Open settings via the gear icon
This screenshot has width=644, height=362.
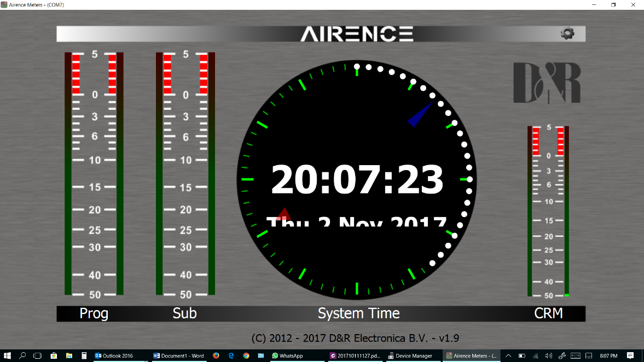point(567,33)
